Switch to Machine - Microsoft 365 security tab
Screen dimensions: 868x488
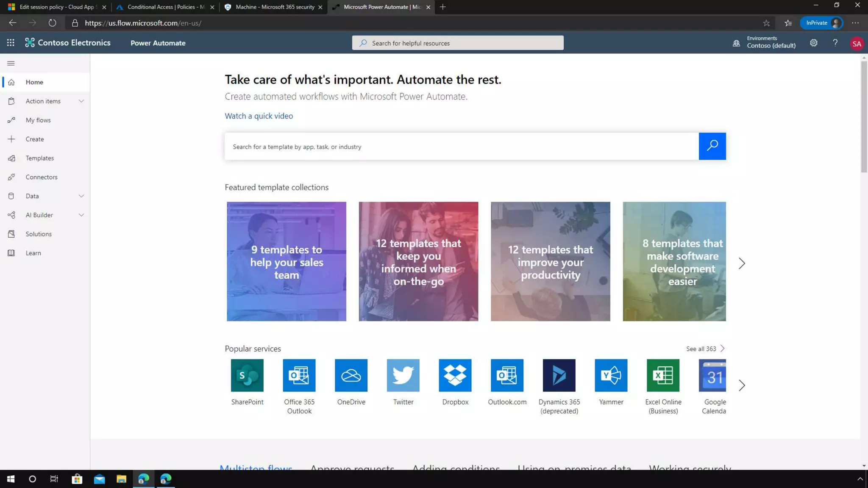[273, 7]
